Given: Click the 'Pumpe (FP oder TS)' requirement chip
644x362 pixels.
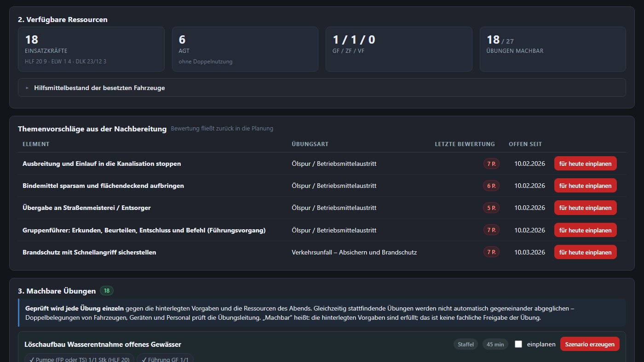Looking at the screenshot, I should 80,358.
